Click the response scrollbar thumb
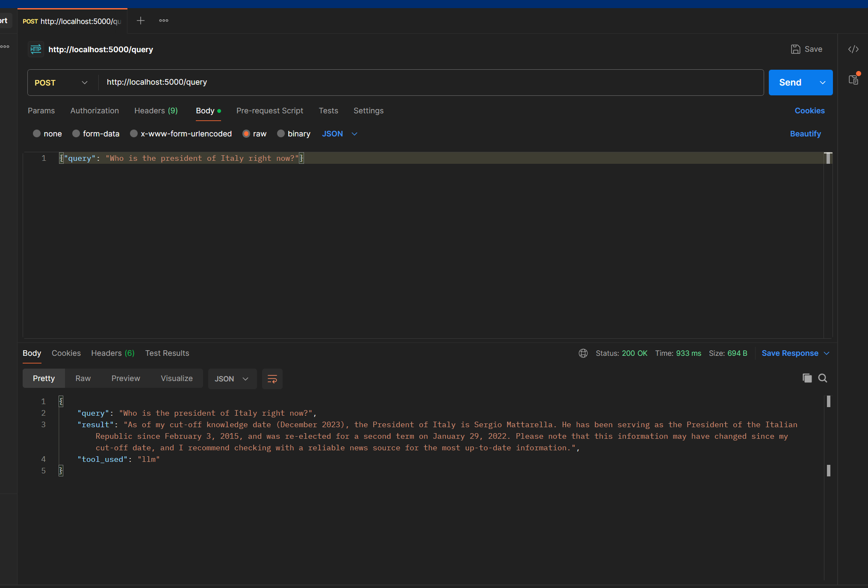The image size is (868, 588). 828,402
